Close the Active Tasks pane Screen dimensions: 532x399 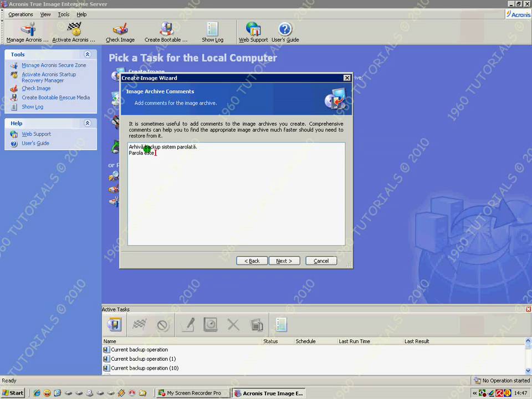(x=528, y=309)
